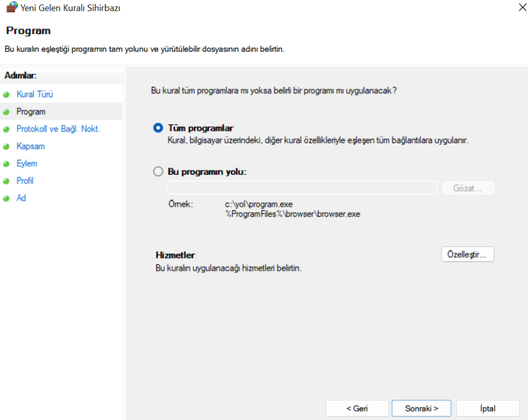
Task: Click green bullet next to Program step
Action: [6, 112]
